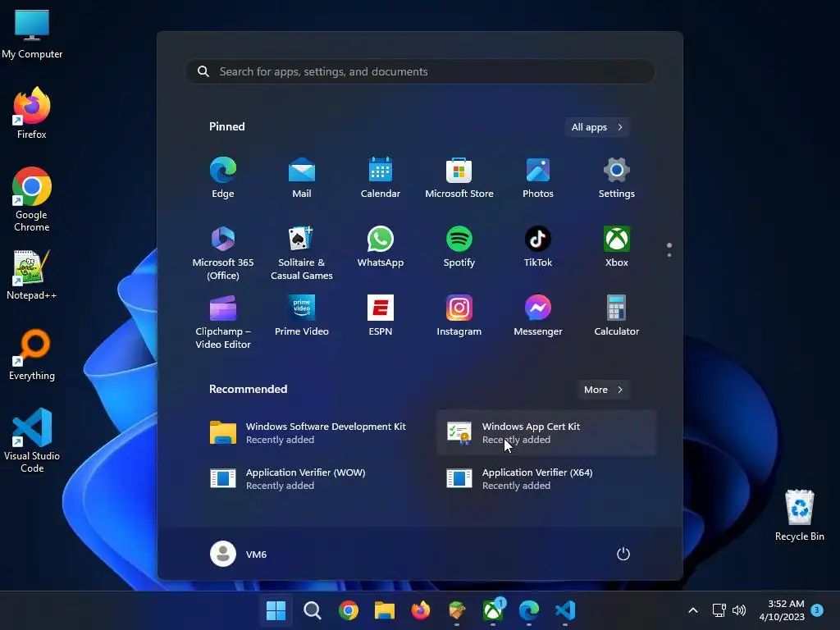Select the Firefox desktop shortcut
840x630 pixels.
pos(32,113)
